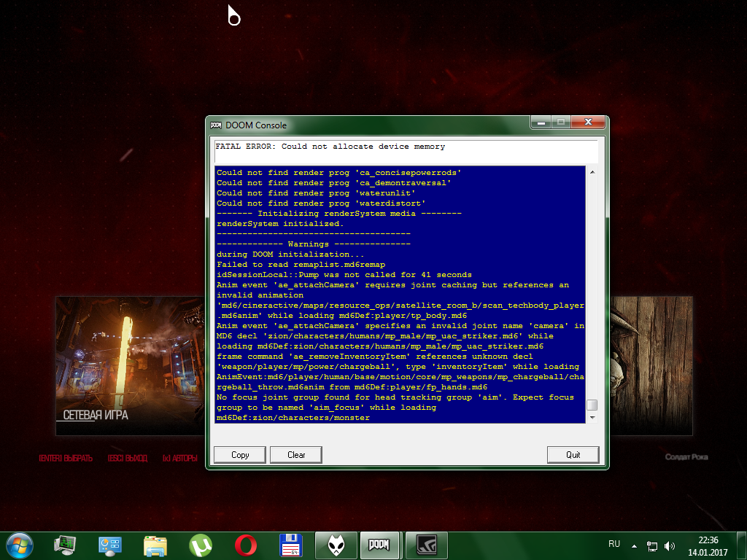This screenshot has width=747, height=560.
Task: Click the DOOM icon in the console title bar
Action: coord(216,125)
